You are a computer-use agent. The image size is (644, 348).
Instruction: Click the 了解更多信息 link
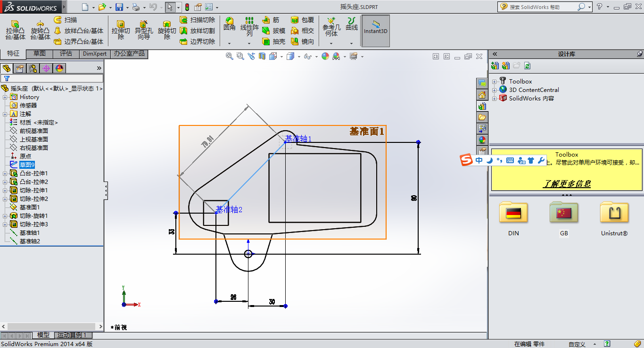click(x=567, y=183)
